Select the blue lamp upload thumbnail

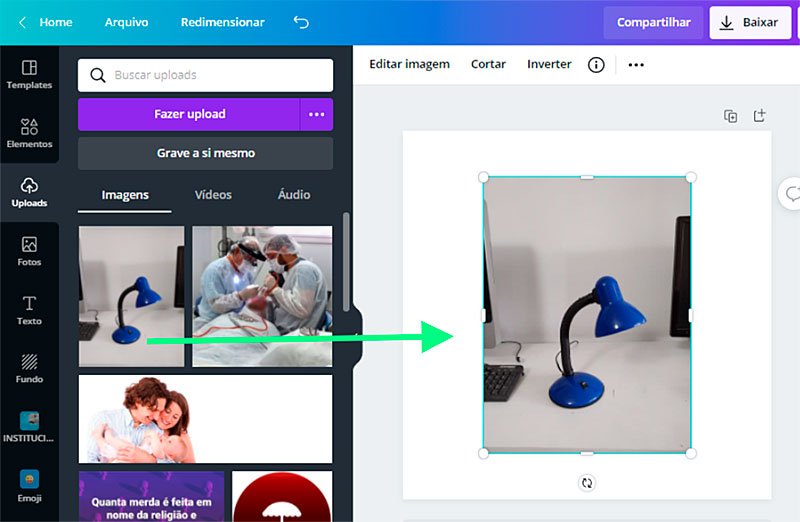132,296
